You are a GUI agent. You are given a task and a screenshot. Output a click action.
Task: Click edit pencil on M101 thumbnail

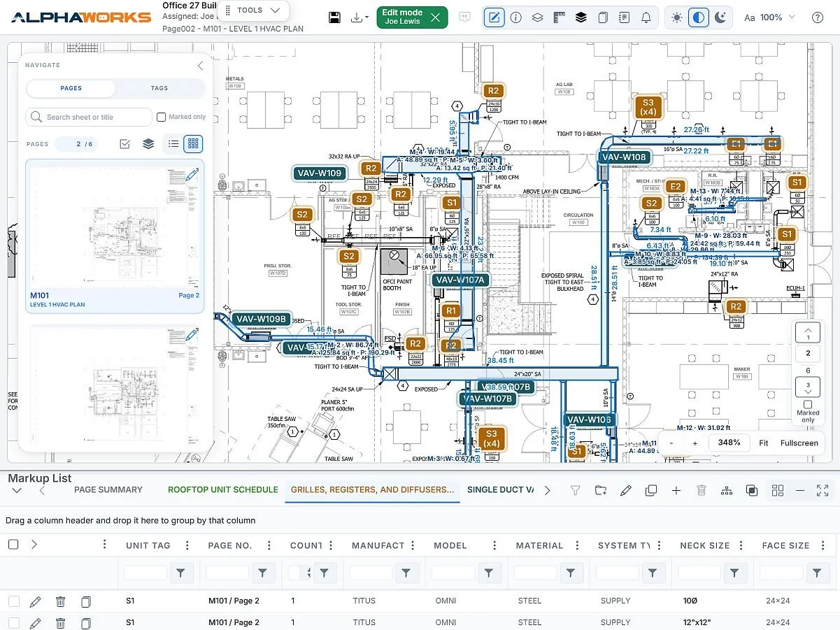[x=191, y=174]
